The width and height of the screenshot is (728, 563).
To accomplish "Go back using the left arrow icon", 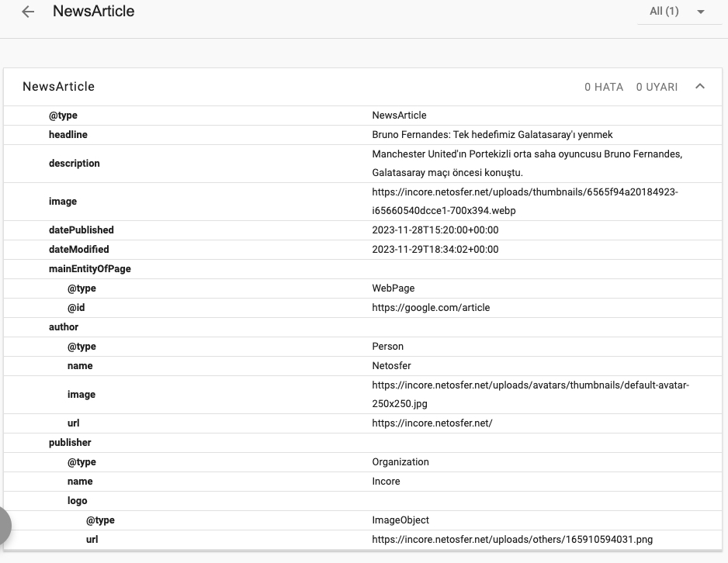I will point(28,12).
